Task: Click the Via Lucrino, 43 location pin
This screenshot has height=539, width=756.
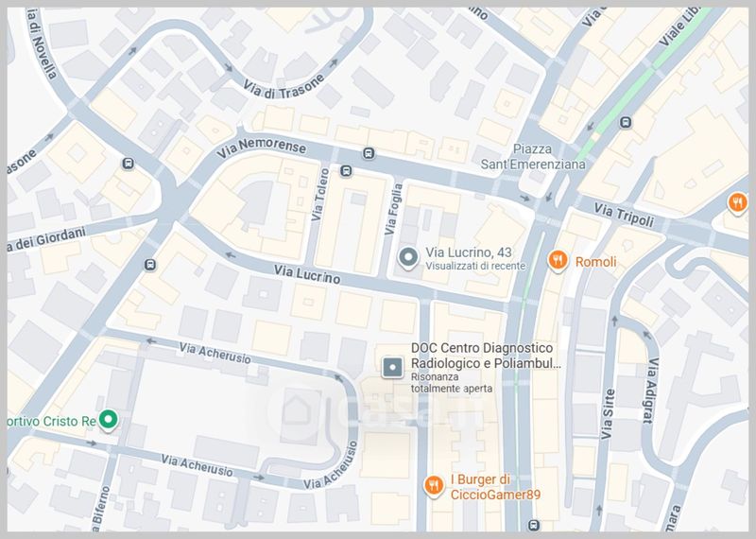Action: click(408, 258)
